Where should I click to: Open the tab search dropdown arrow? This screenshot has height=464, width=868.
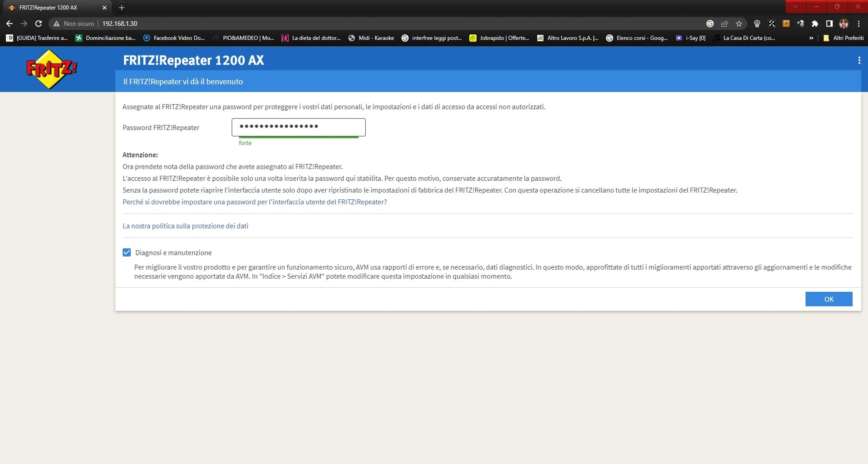pyautogui.click(x=795, y=6)
